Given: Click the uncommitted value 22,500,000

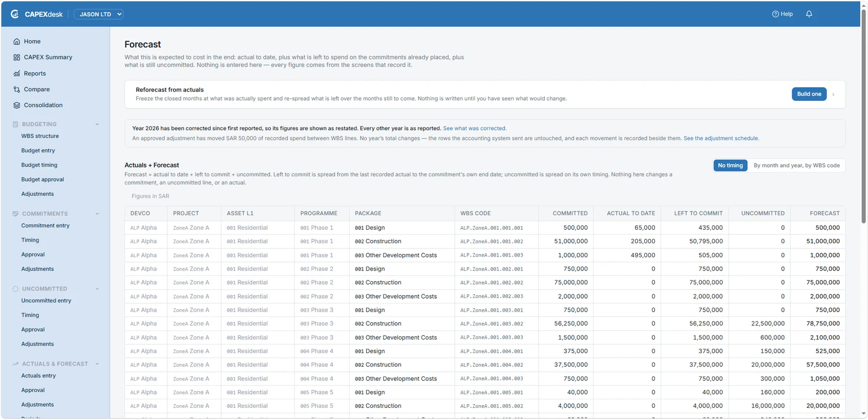Looking at the screenshot, I should (x=768, y=324).
